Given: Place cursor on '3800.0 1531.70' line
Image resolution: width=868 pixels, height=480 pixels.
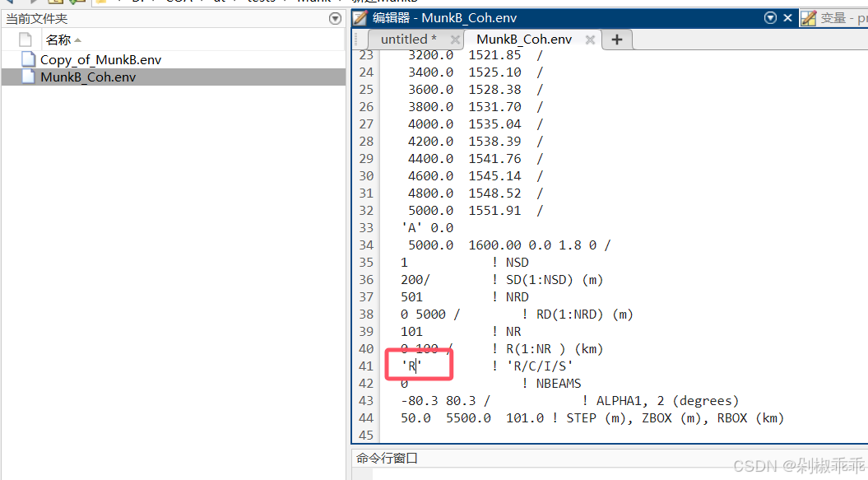Looking at the screenshot, I should tap(476, 106).
